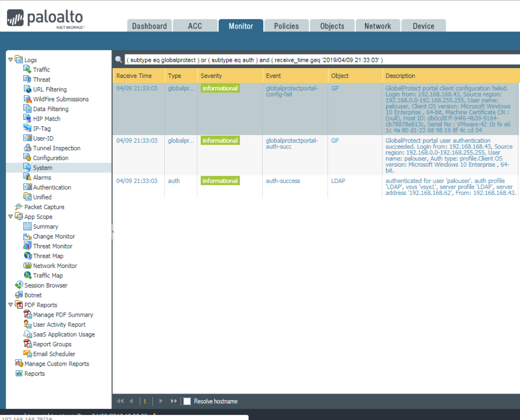The width and height of the screenshot is (520, 420).
Task: Collapse the App Scope tree node
Action: [10, 216]
